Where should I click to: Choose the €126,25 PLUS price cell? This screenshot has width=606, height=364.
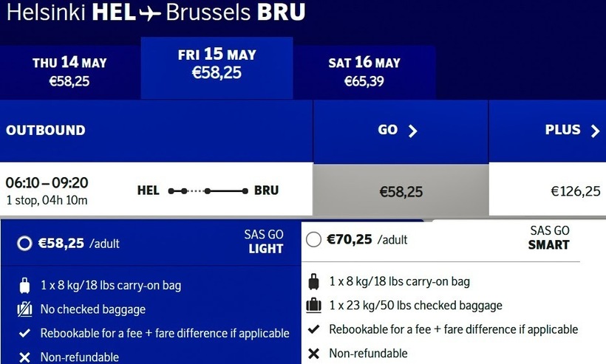coord(576,191)
